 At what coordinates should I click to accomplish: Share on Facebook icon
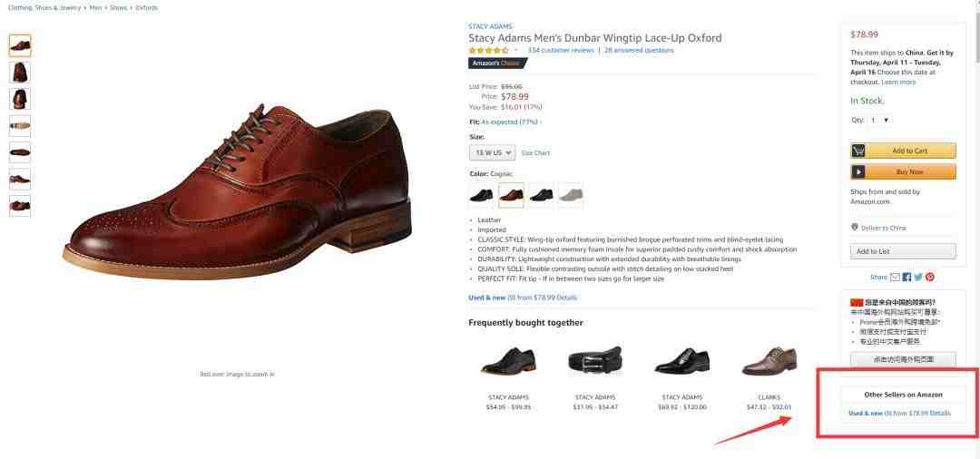tap(906, 277)
